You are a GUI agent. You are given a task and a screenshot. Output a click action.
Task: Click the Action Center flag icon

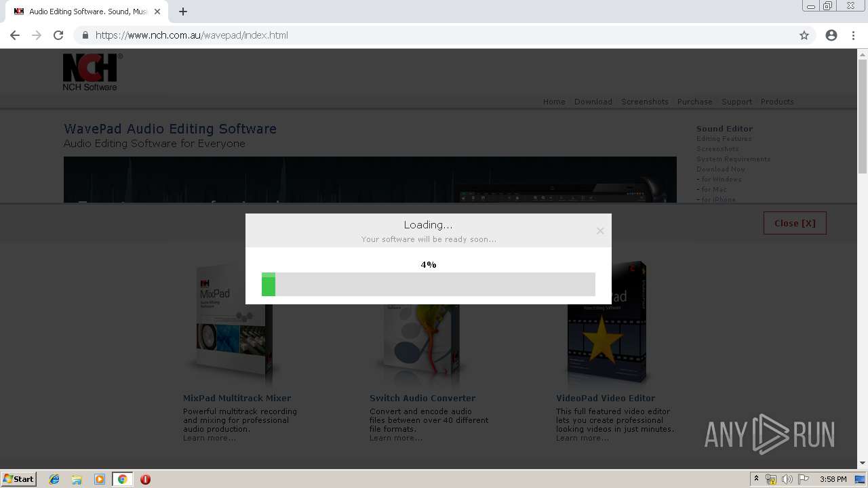[804, 479]
